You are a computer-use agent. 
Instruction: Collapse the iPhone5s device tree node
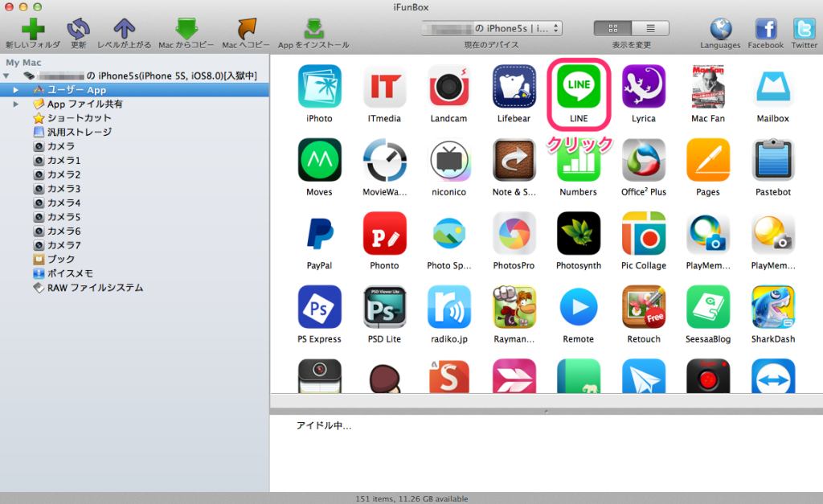tap(6, 76)
